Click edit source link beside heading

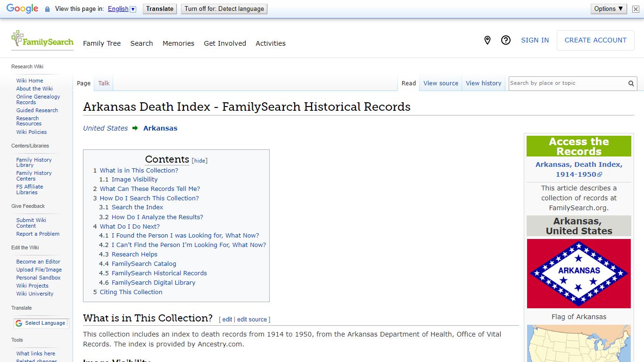(x=252, y=320)
